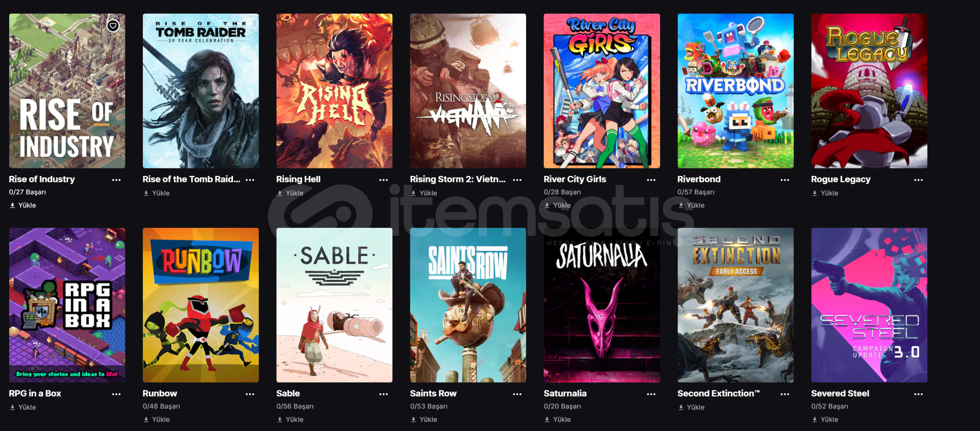Open the Sable game cover thumbnail
The image size is (980, 431).
pyautogui.click(x=334, y=305)
